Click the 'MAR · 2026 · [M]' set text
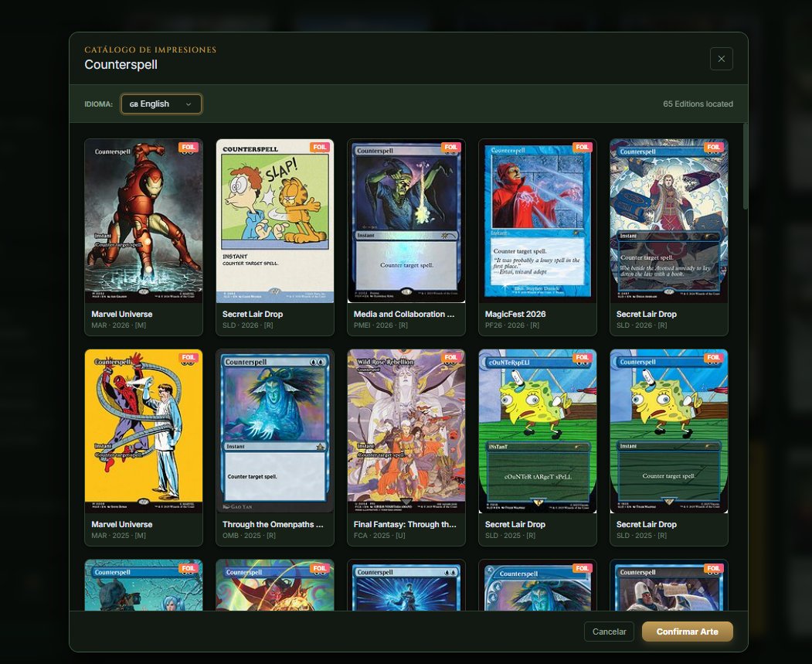 118,325
